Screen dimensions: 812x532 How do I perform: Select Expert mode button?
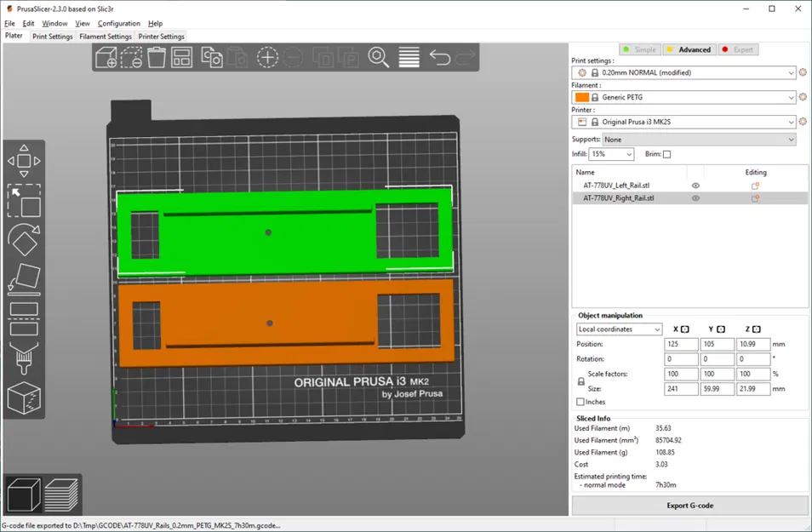(x=738, y=49)
